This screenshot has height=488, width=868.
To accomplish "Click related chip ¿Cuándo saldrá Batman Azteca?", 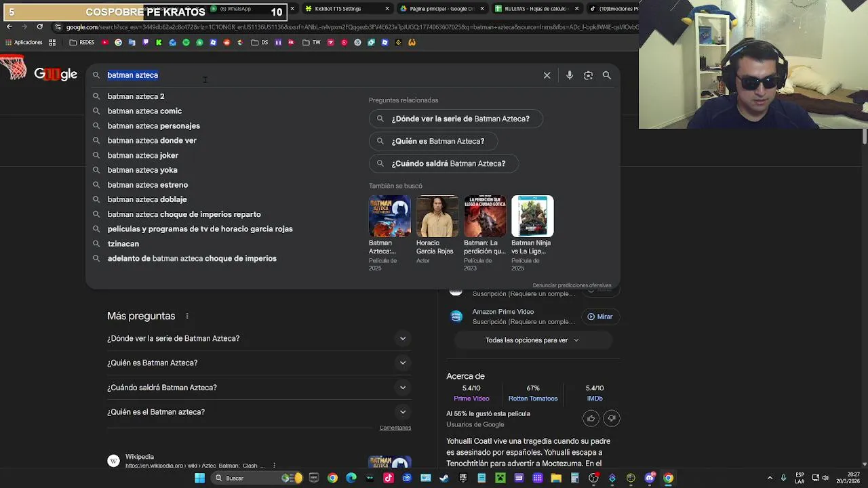I will (x=443, y=163).
